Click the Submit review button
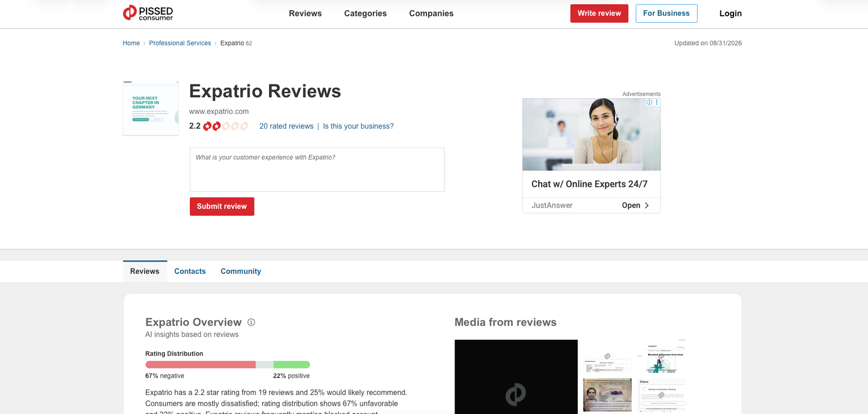 pyautogui.click(x=222, y=207)
